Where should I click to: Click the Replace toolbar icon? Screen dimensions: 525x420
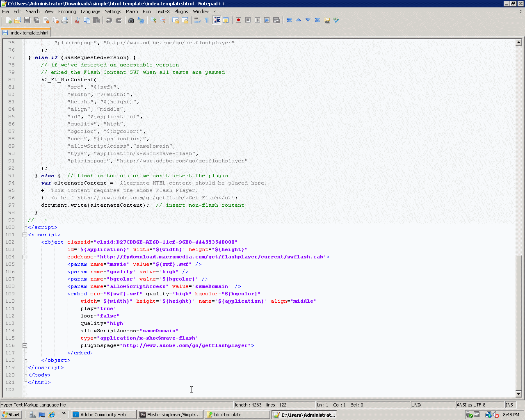click(141, 20)
